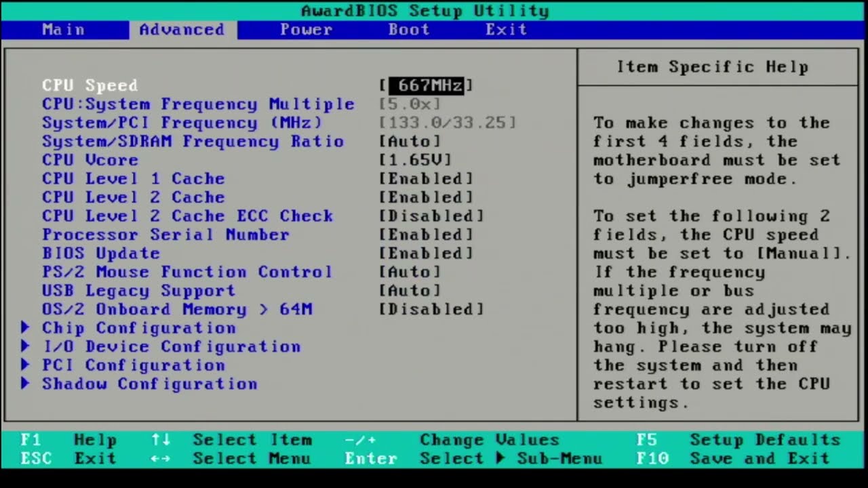Expand the PCI Configuration sub-menu arrow
The width and height of the screenshot is (868, 488).
click(25, 365)
